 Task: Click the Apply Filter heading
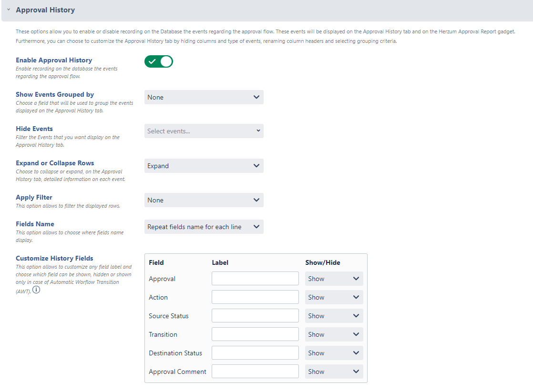(34, 197)
